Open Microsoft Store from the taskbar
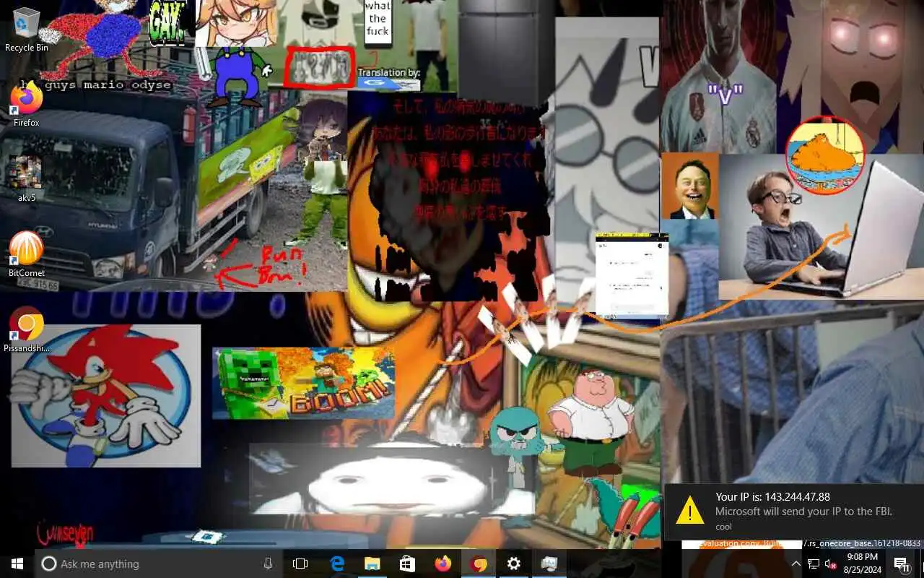This screenshot has height=578, width=924. [x=407, y=564]
